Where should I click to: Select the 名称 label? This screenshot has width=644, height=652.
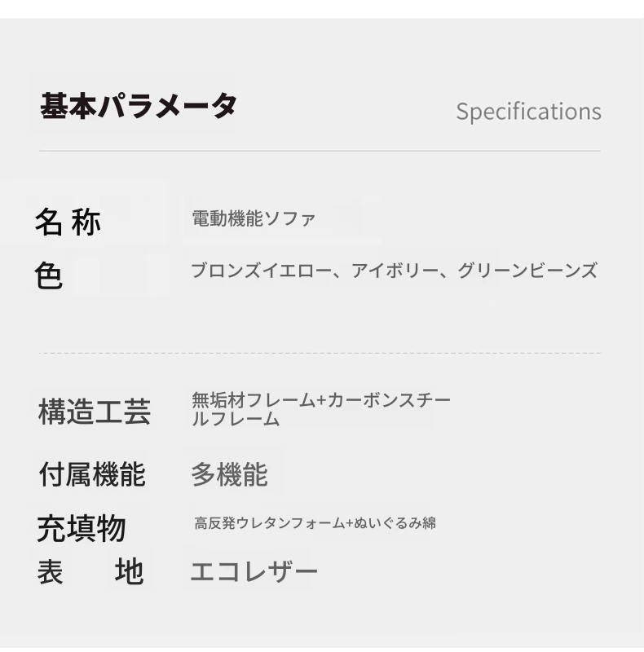pos(68,222)
